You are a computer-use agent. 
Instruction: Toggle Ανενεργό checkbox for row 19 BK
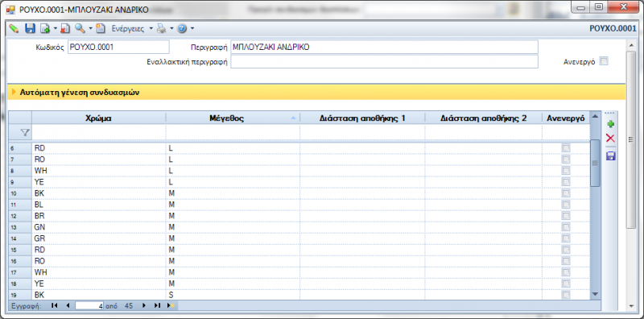566,295
